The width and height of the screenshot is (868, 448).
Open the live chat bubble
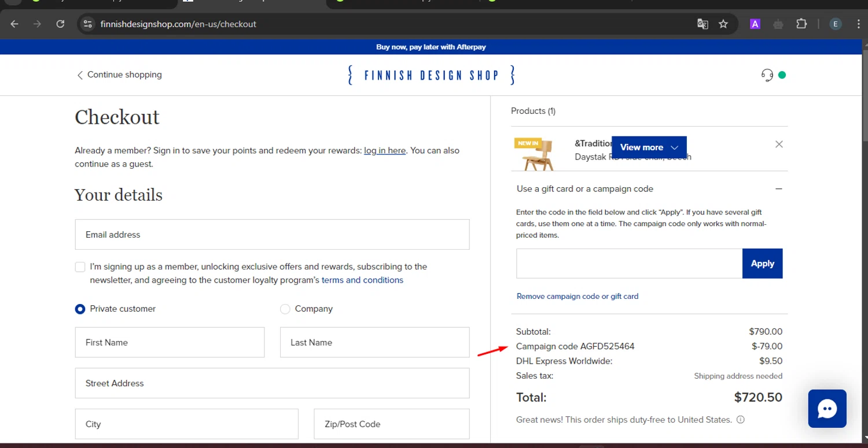(x=827, y=409)
